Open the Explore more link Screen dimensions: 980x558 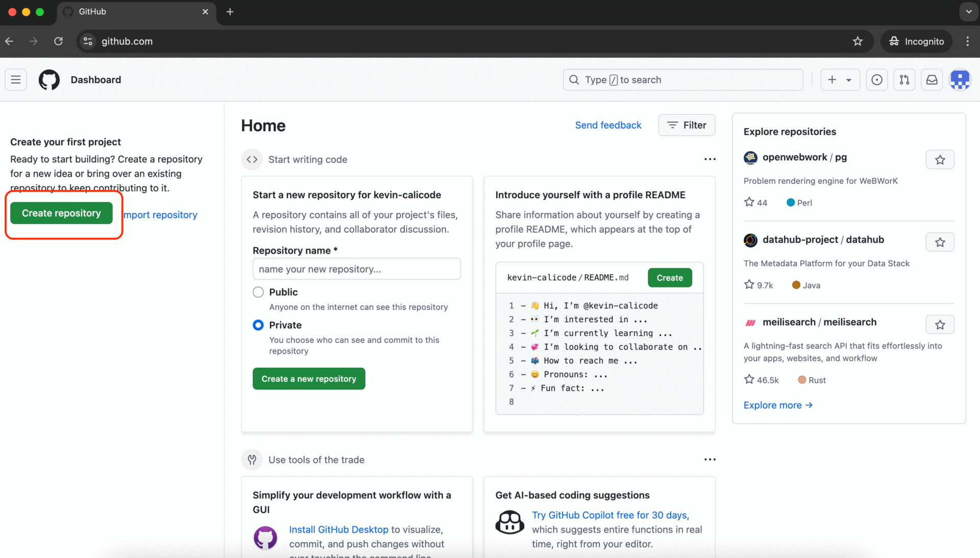click(778, 405)
